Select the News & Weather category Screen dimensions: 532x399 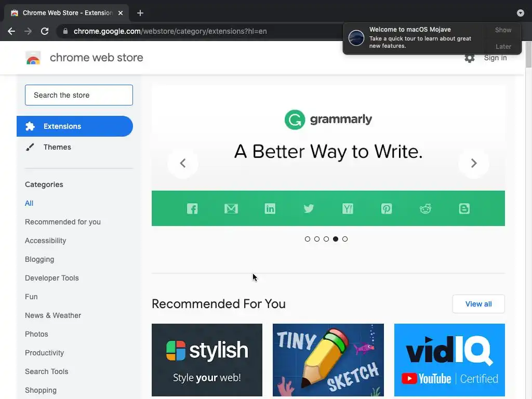[53, 315]
